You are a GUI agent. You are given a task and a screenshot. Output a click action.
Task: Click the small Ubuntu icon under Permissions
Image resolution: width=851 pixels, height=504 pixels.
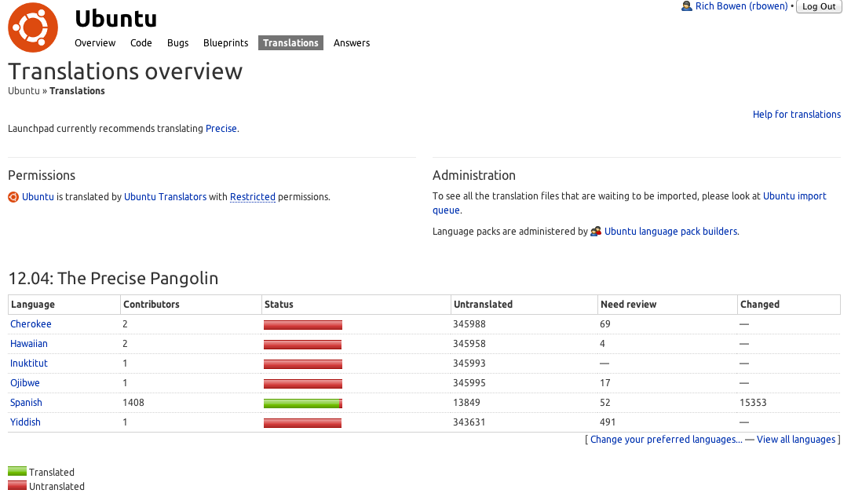pos(13,197)
